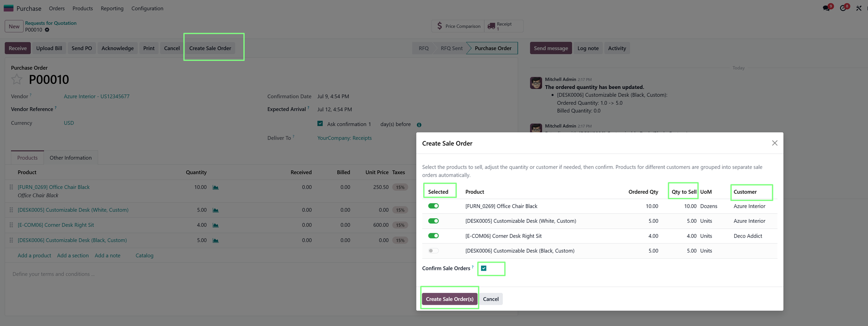868x326 pixels.
Task: Toggle selection for Office Chair Black in dialog
Action: point(434,206)
